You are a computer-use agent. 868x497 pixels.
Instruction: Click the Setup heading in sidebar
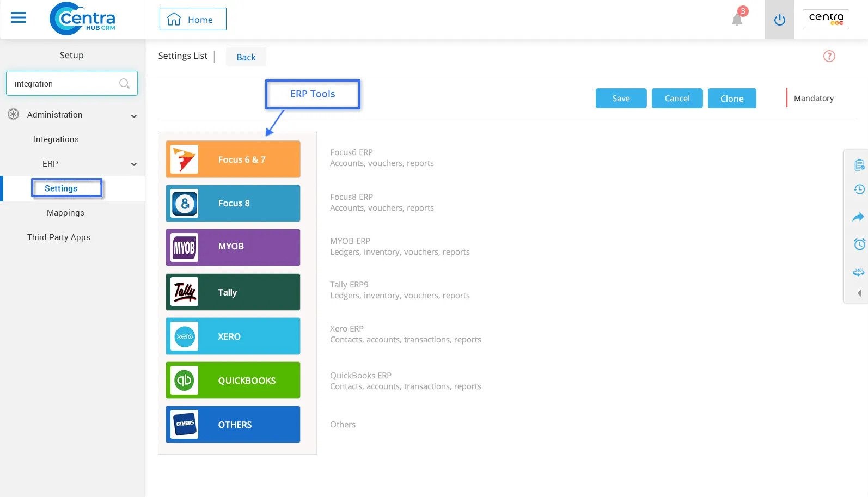pos(72,55)
